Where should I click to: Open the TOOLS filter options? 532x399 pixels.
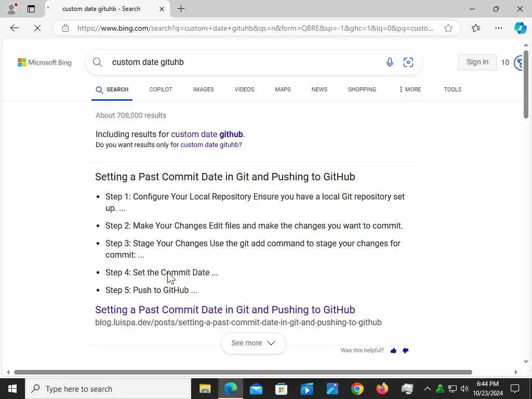click(x=453, y=89)
